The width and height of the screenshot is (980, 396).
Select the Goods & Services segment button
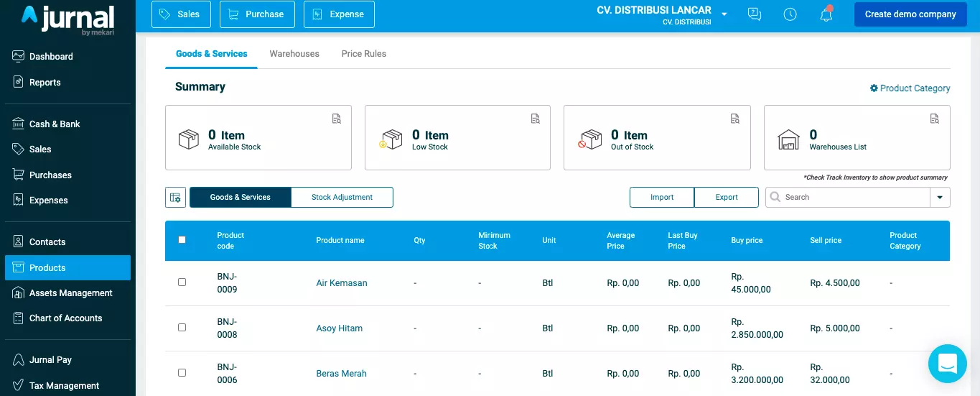[x=241, y=197]
